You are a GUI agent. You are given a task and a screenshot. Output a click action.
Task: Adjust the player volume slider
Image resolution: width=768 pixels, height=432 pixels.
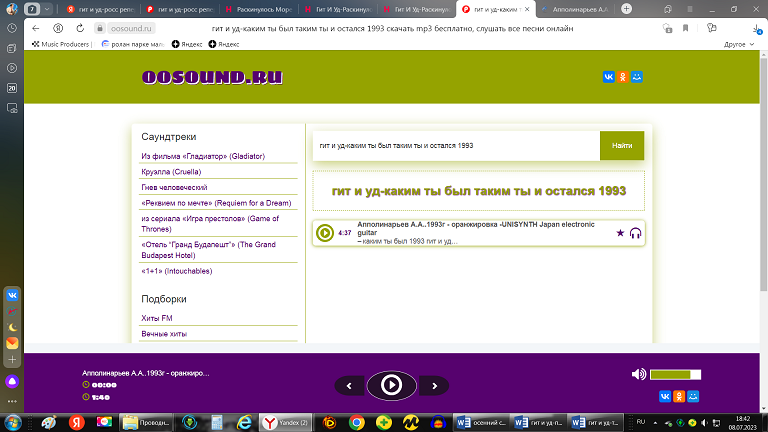point(675,375)
